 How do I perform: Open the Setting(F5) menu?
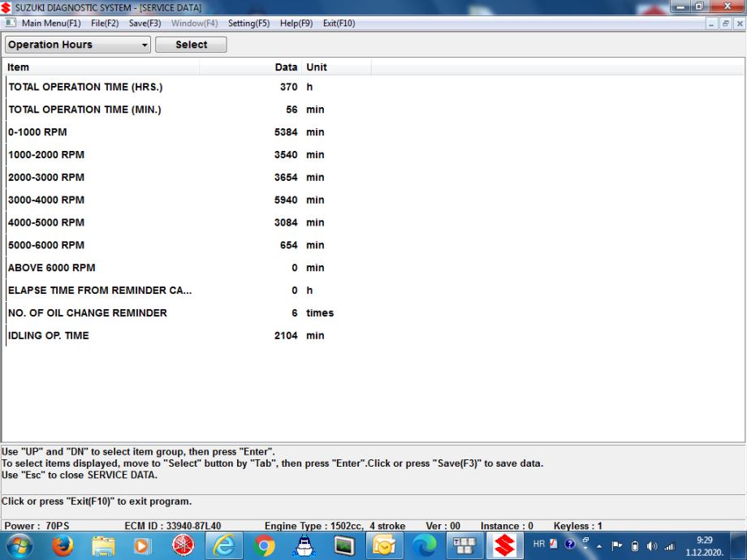(x=248, y=24)
